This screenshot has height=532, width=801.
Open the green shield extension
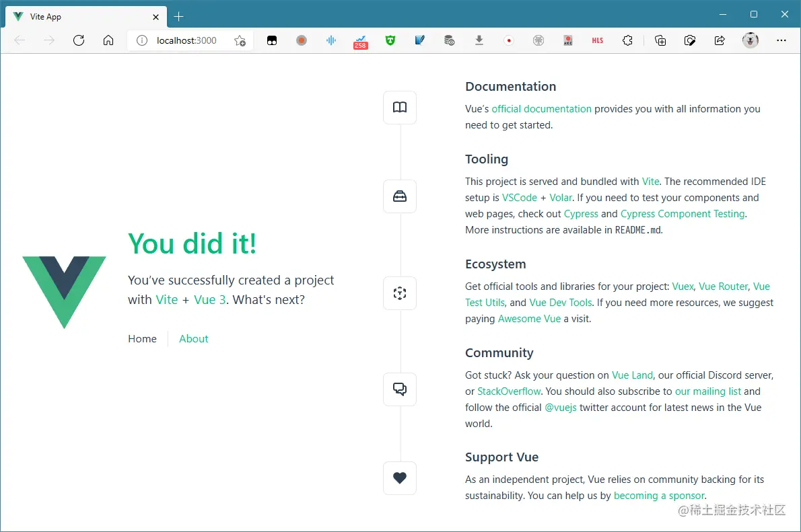(x=390, y=40)
